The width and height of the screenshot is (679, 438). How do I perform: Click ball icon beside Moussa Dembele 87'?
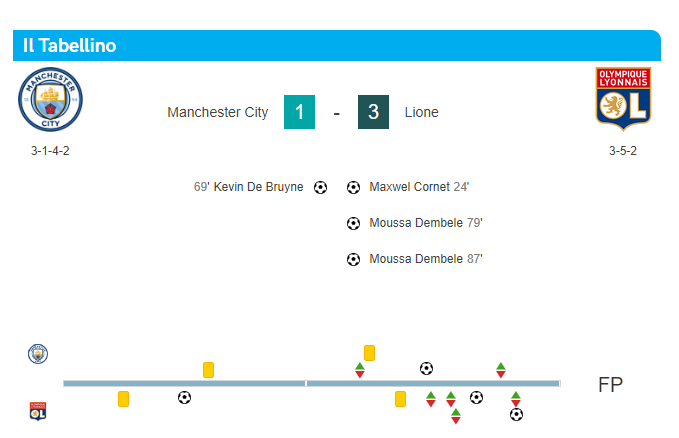coord(353,259)
